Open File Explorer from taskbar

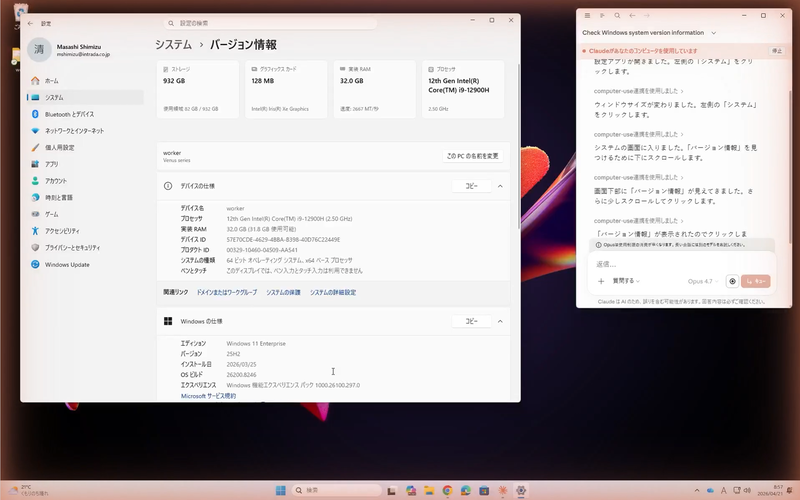coord(429,490)
